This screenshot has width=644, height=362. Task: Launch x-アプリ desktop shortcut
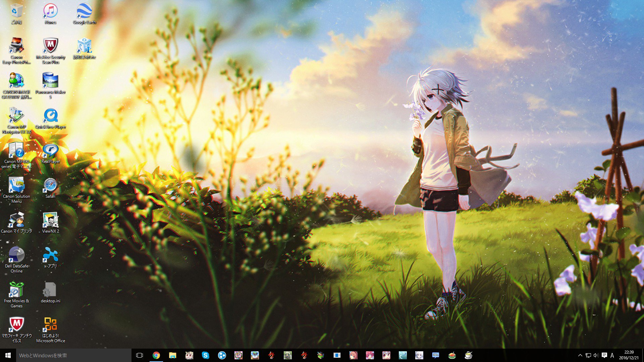50,258
